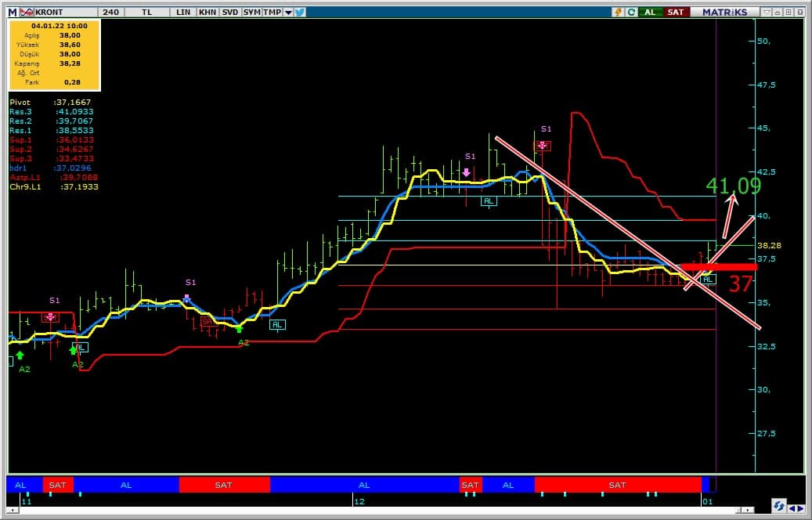This screenshot has width=812, height=520.
Task: Click the Matriks M logo icon
Action: pos(12,13)
